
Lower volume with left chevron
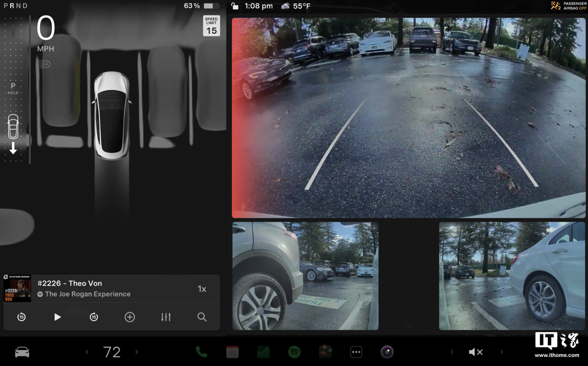(452, 352)
